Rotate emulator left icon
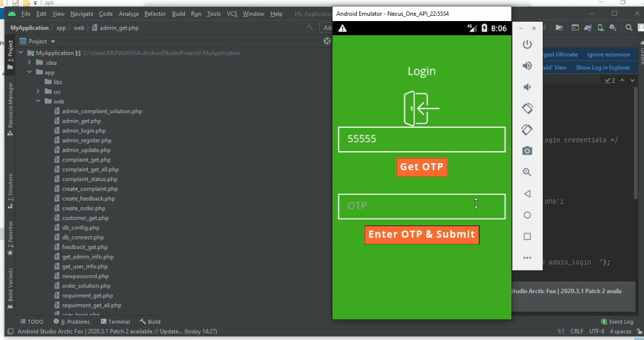 [527, 108]
